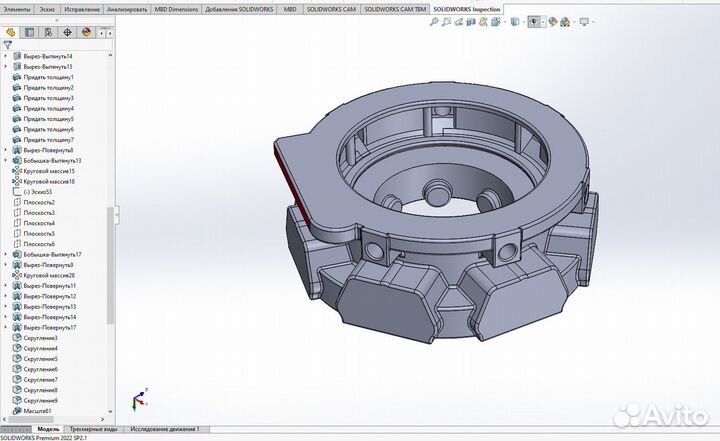Expand the Бобышка-Вытянуть17 tree node
Viewport: 720px width, 441px height.
tap(5, 254)
